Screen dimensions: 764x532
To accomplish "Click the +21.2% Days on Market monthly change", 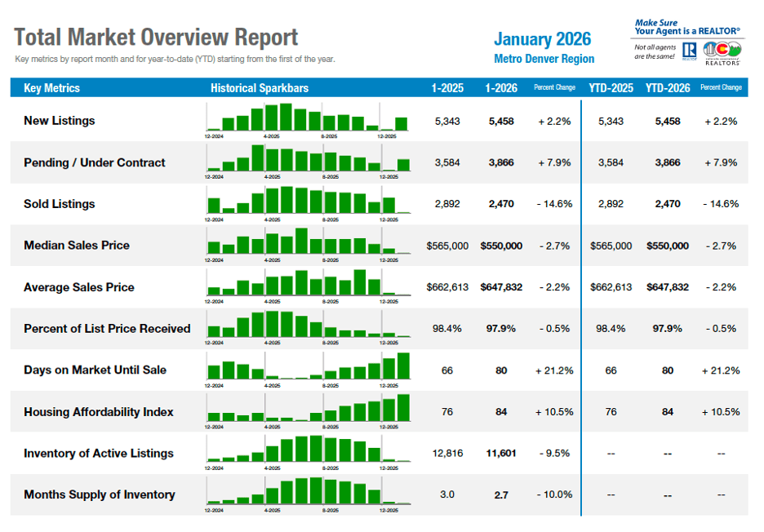I will click(x=554, y=370).
